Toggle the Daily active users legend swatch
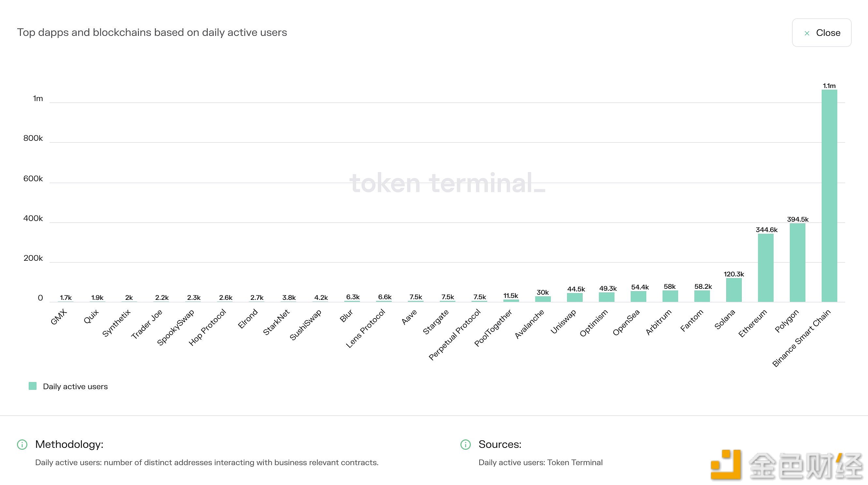 tap(33, 386)
